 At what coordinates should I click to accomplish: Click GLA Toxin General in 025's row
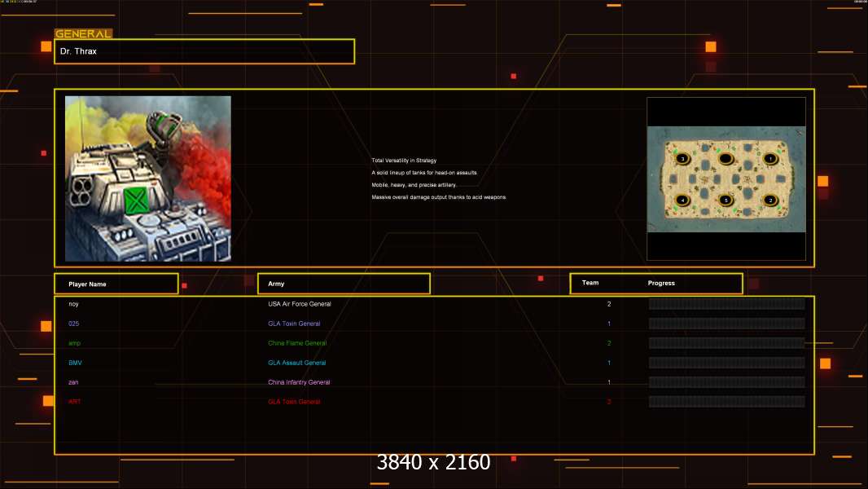(x=294, y=324)
